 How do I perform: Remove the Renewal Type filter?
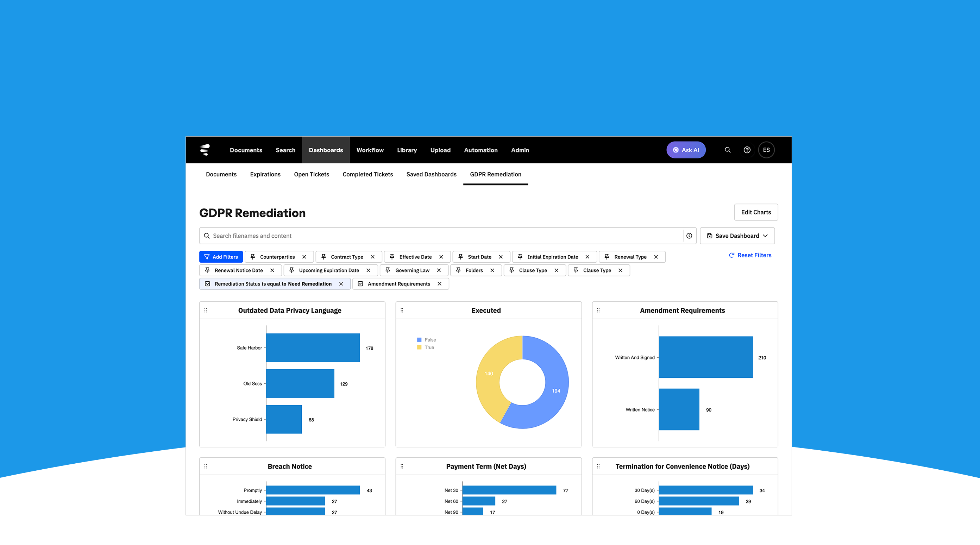pos(656,257)
